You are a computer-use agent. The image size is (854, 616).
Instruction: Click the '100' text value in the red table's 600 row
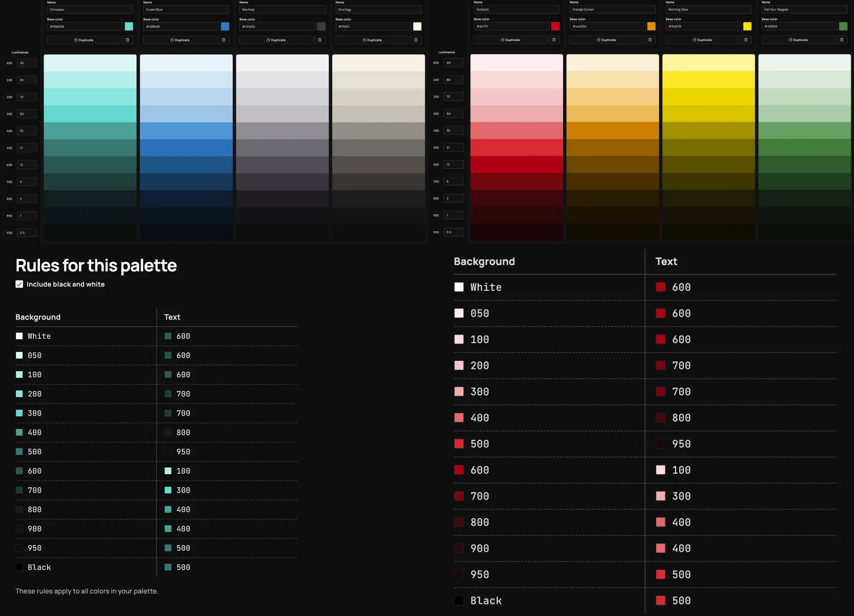pos(681,470)
